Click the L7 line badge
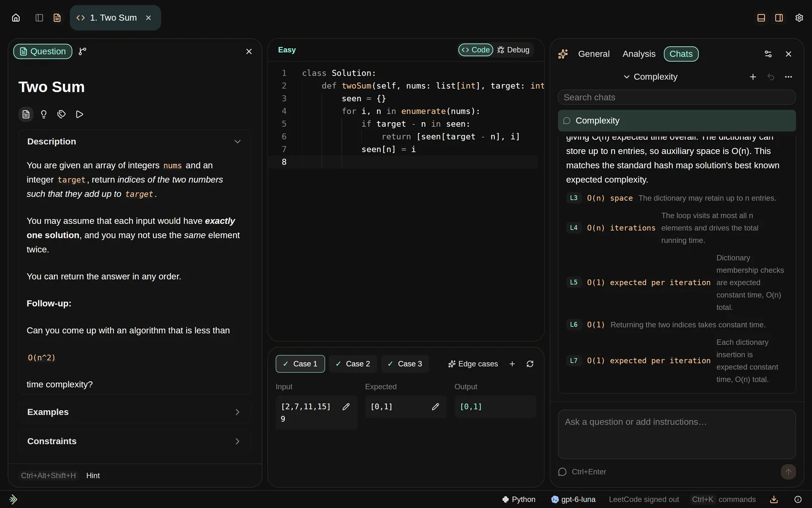This screenshot has height=508, width=812. coord(573,361)
